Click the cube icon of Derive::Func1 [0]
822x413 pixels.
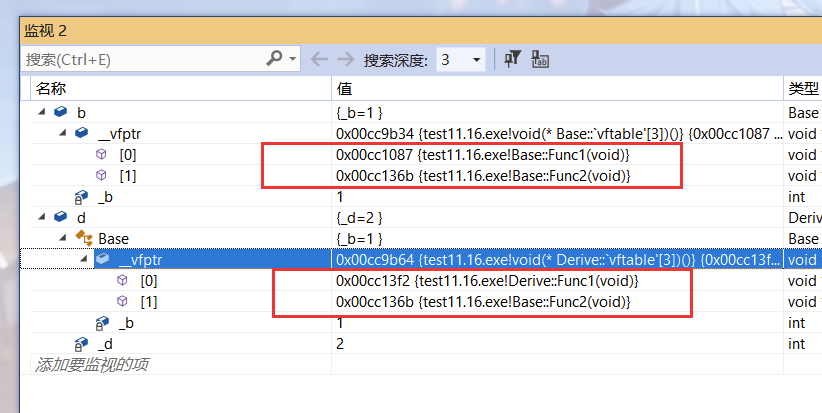(x=122, y=280)
